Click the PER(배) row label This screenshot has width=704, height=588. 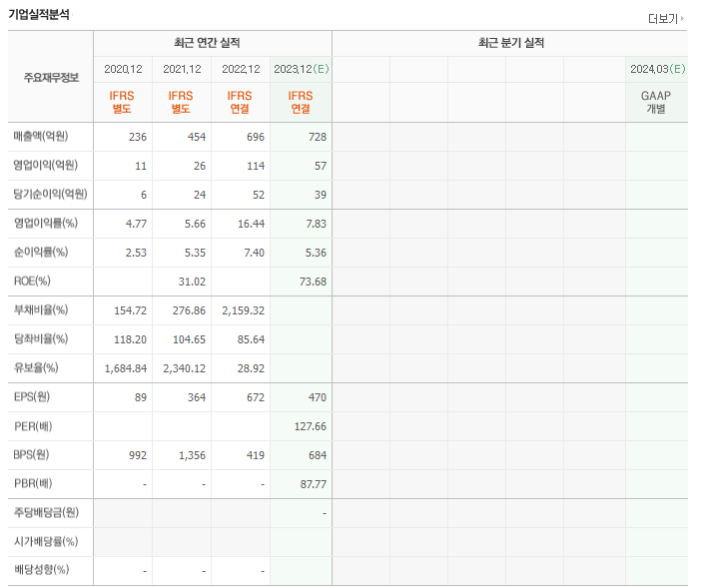(33, 426)
